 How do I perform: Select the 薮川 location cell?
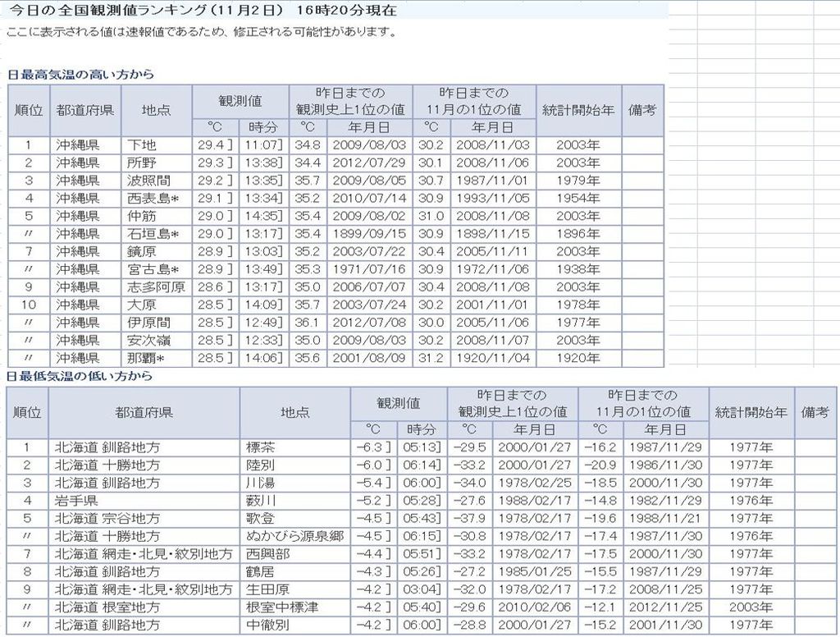pyautogui.click(x=294, y=500)
